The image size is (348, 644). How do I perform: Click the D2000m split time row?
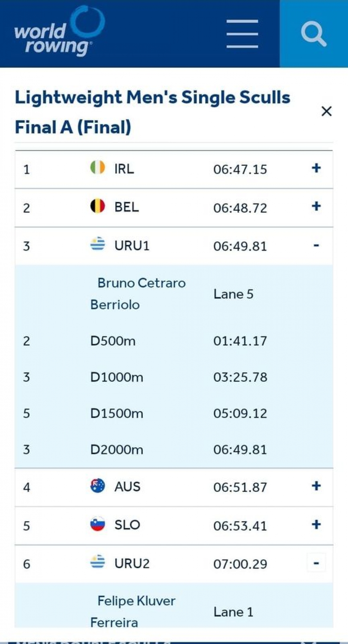(174, 450)
